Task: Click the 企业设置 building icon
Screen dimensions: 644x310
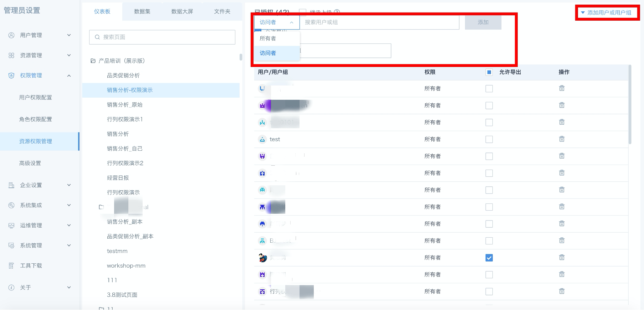Action: [11, 185]
